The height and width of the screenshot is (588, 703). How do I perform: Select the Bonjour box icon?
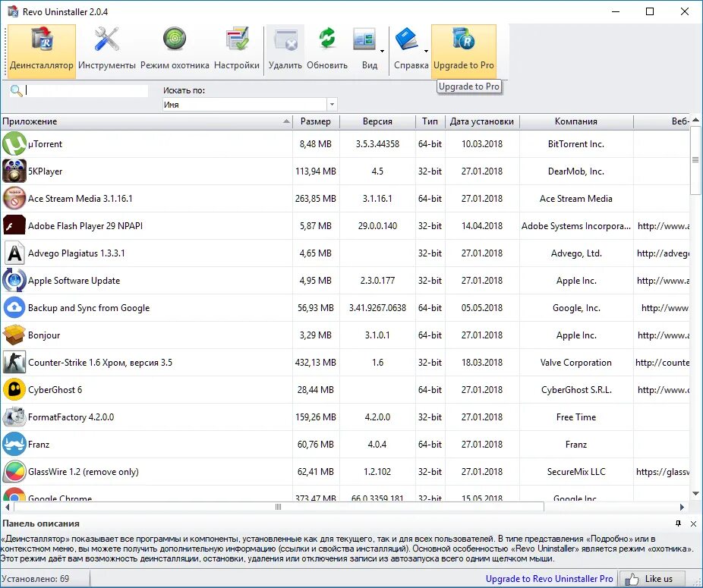coord(14,335)
